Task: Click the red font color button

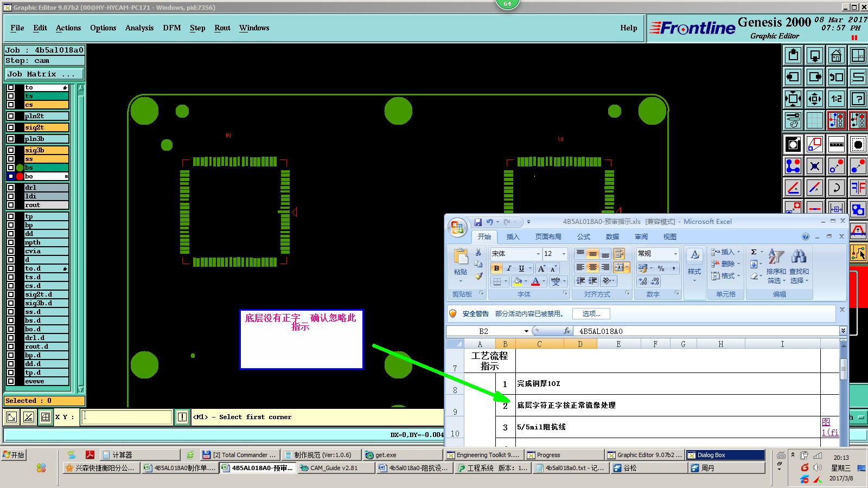Action: tap(535, 281)
